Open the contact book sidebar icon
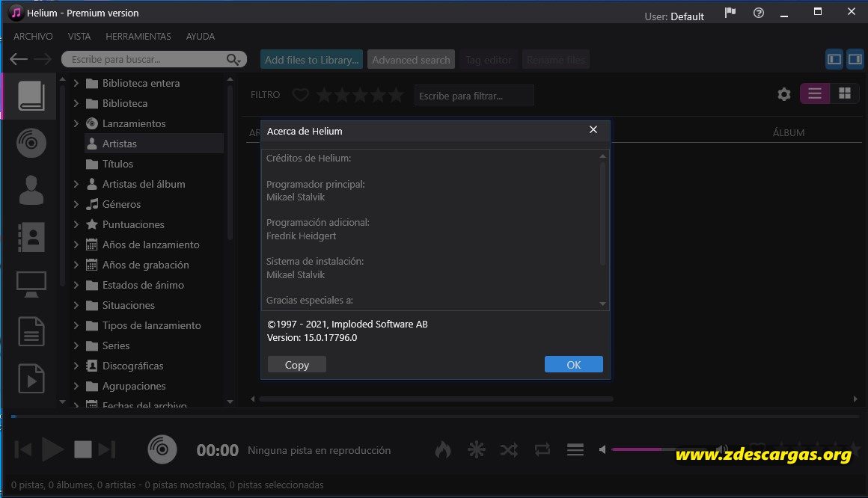868x498 pixels. coord(31,237)
